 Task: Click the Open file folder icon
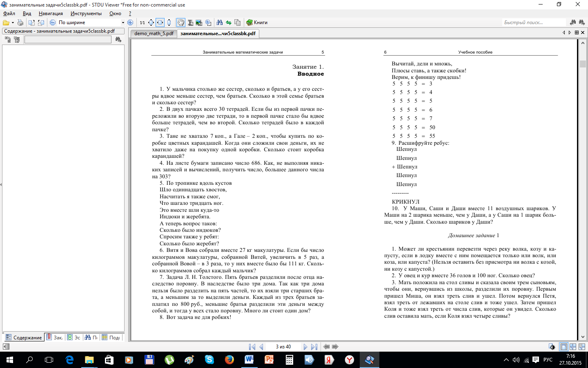tap(6, 22)
